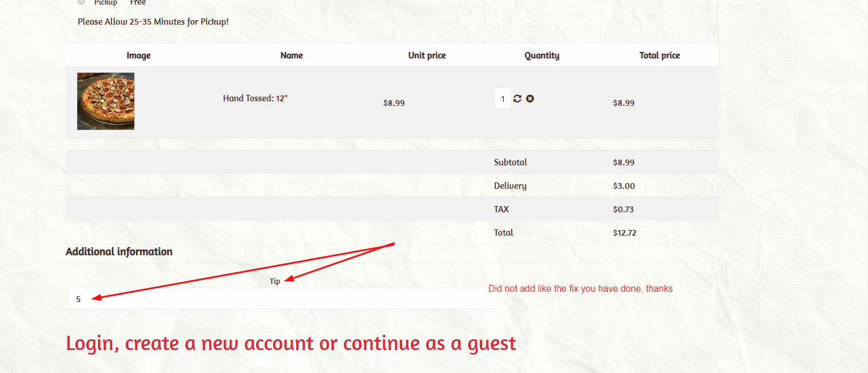Remove the Hand Tossed pizza from cart

530,98
